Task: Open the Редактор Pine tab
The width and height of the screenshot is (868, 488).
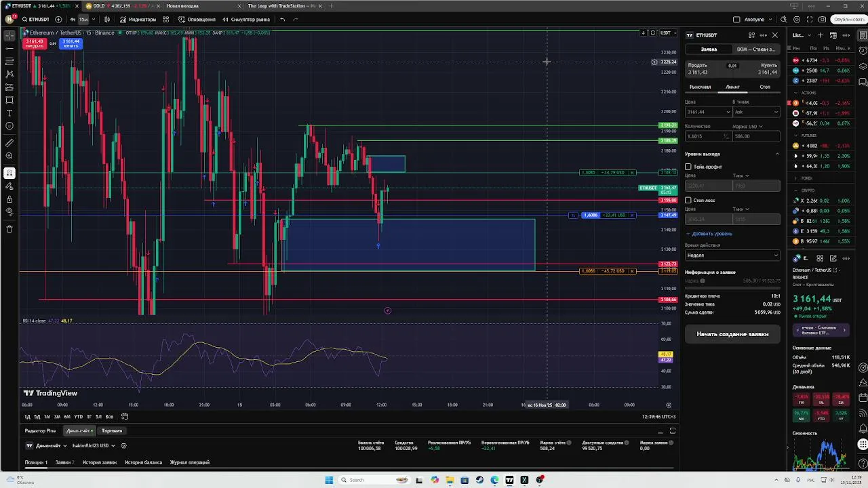Action: pos(40,431)
